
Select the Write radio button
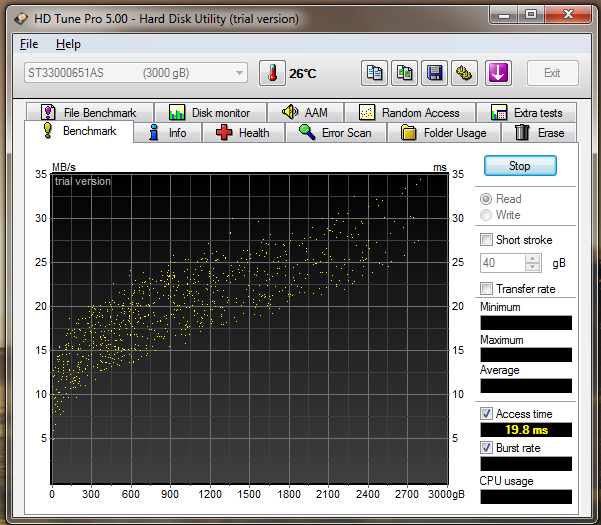click(486, 215)
